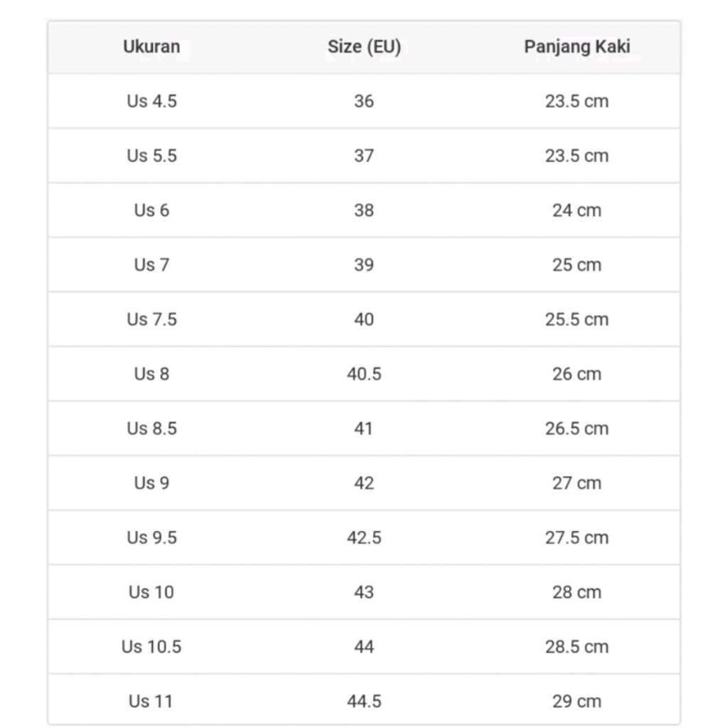Click the Us 11 size cell
The width and height of the screenshot is (728, 728).
[x=151, y=701]
